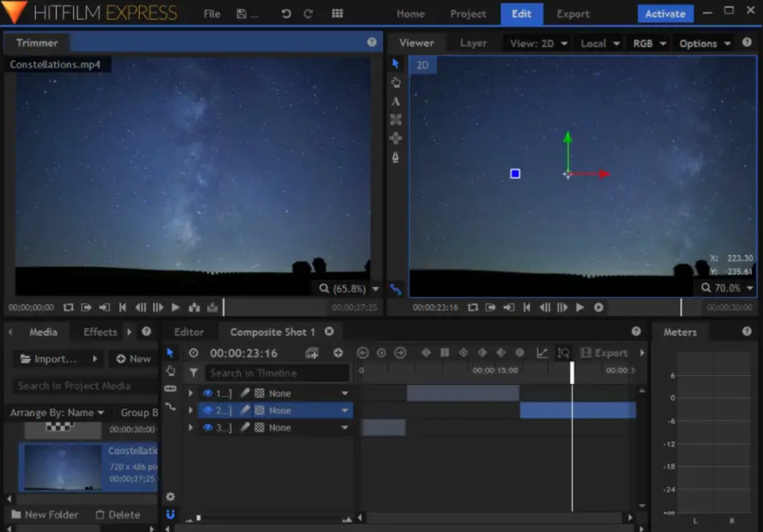This screenshot has height=532, width=763.
Task: Select the Text tool in Viewer
Action: (x=396, y=101)
